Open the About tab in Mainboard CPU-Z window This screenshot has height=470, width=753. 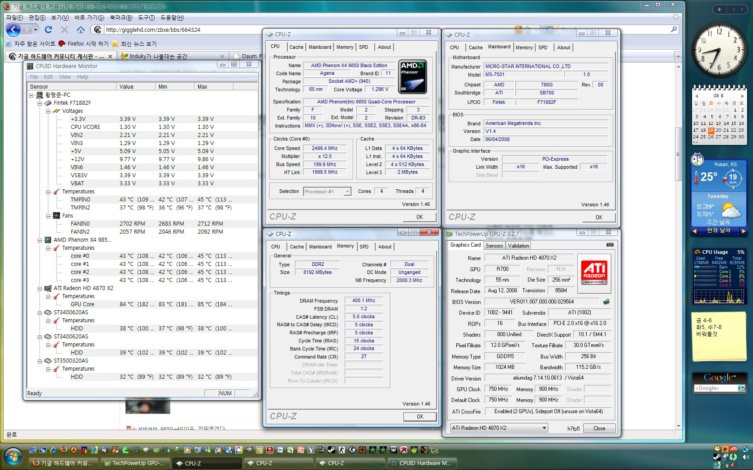(x=563, y=48)
